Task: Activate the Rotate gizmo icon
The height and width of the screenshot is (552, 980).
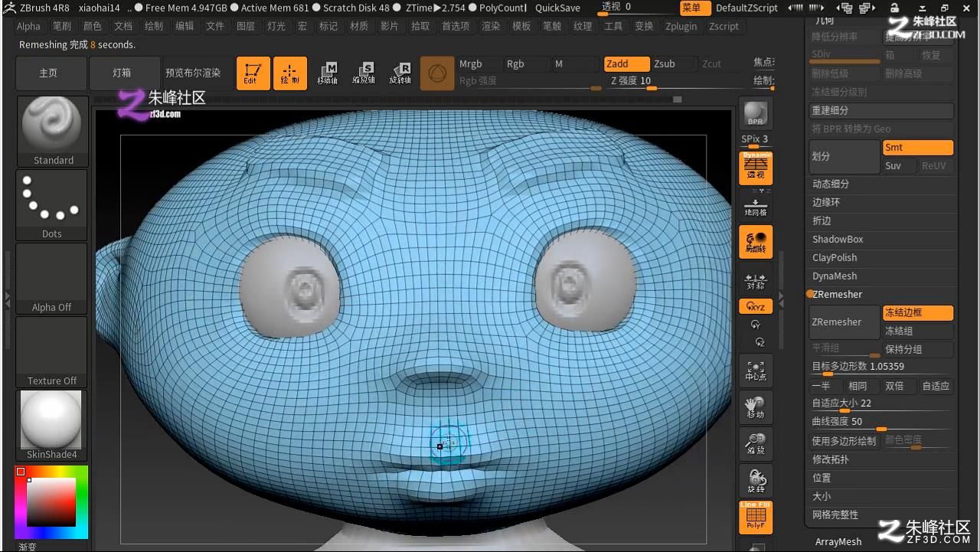Action: click(400, 73)
